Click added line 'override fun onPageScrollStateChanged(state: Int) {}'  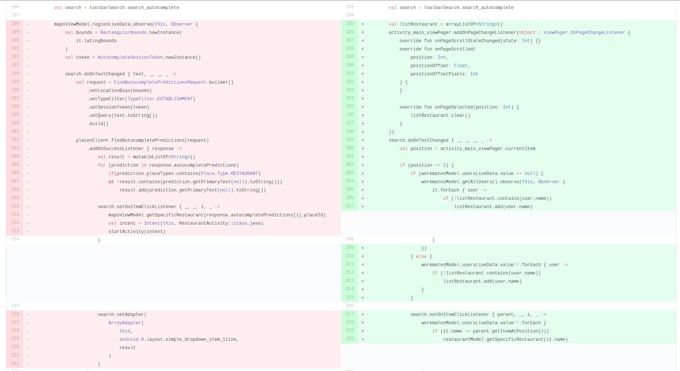point(470,41)
